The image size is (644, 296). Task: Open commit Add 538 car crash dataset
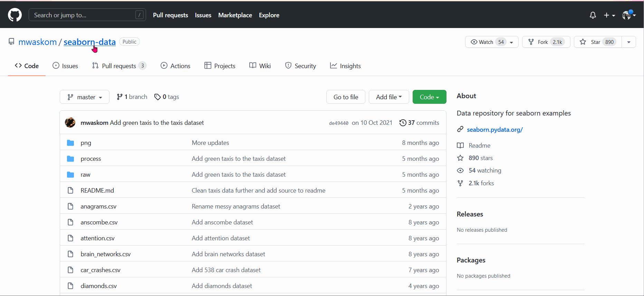[226, 270]
